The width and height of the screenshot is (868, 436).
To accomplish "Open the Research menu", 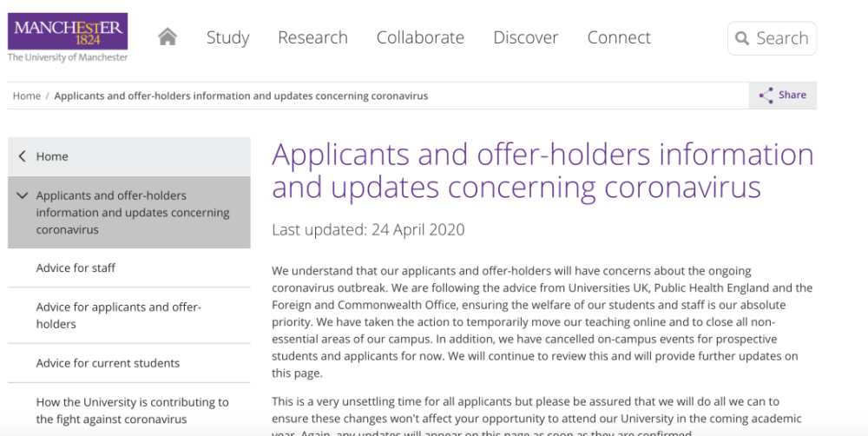I will point(312,37).
